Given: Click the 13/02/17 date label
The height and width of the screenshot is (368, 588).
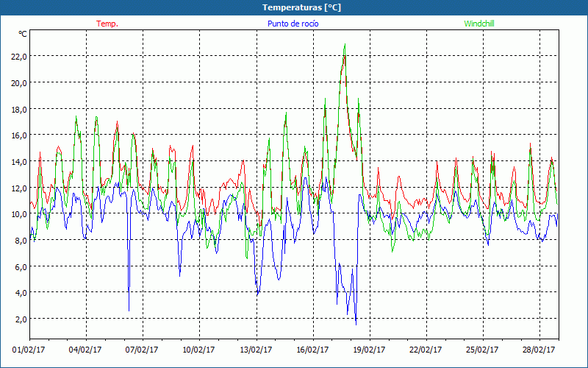Looking at the screenshot, I should [x=256, y=350].
